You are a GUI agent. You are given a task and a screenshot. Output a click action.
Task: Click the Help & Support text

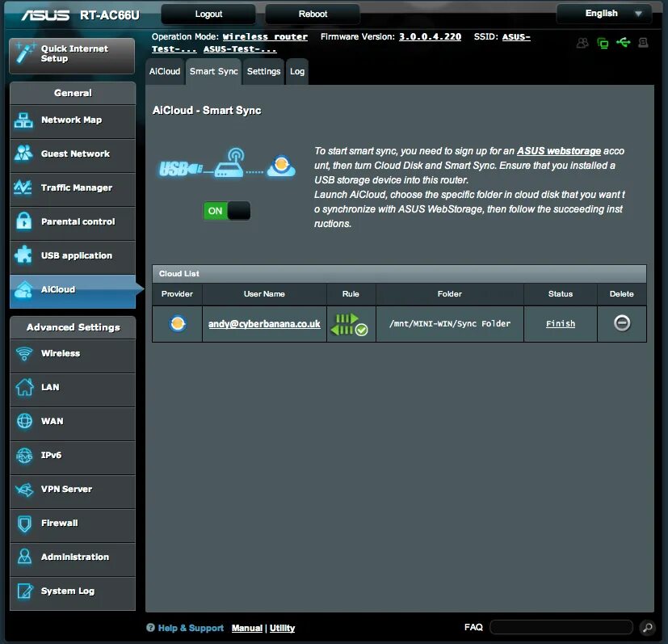pyautogui.click(x=191, y=628)
